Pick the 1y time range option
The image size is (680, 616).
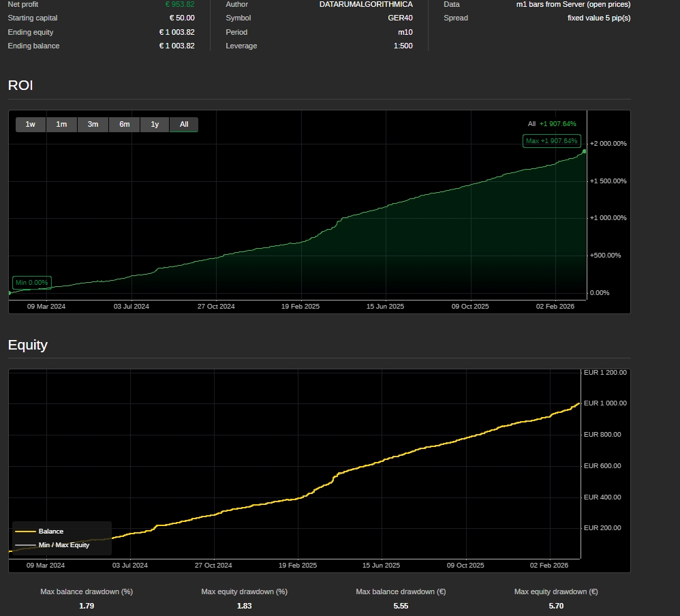pos(155,124)
